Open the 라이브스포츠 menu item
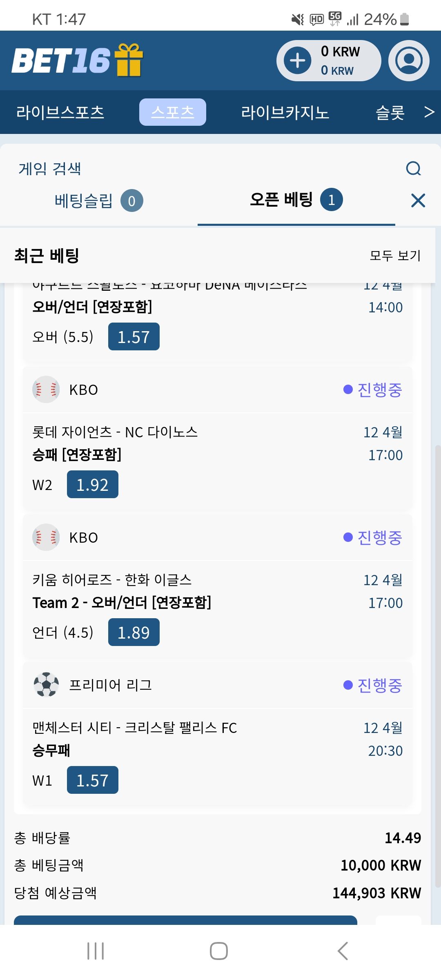This screenshot has width=441, height=980. 60,112
